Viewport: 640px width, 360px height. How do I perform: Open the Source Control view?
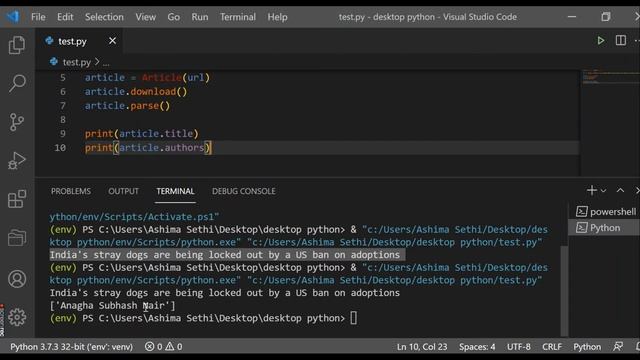17,122
